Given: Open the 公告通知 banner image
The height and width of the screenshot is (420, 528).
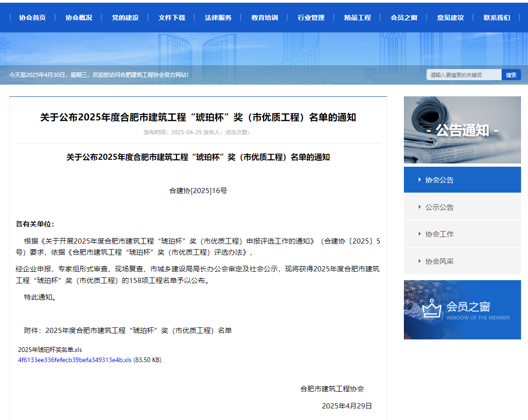Looking at the screenshot, I should [x=462, y=130].
